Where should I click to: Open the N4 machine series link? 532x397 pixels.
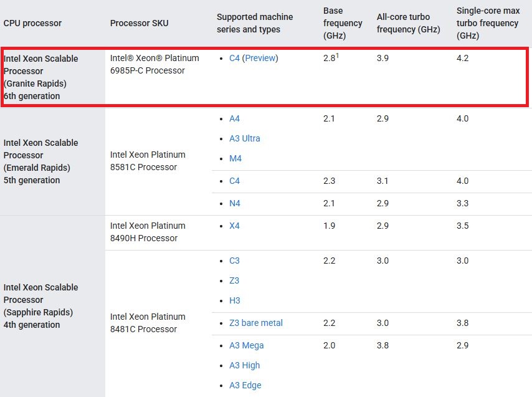coord(234,203)
